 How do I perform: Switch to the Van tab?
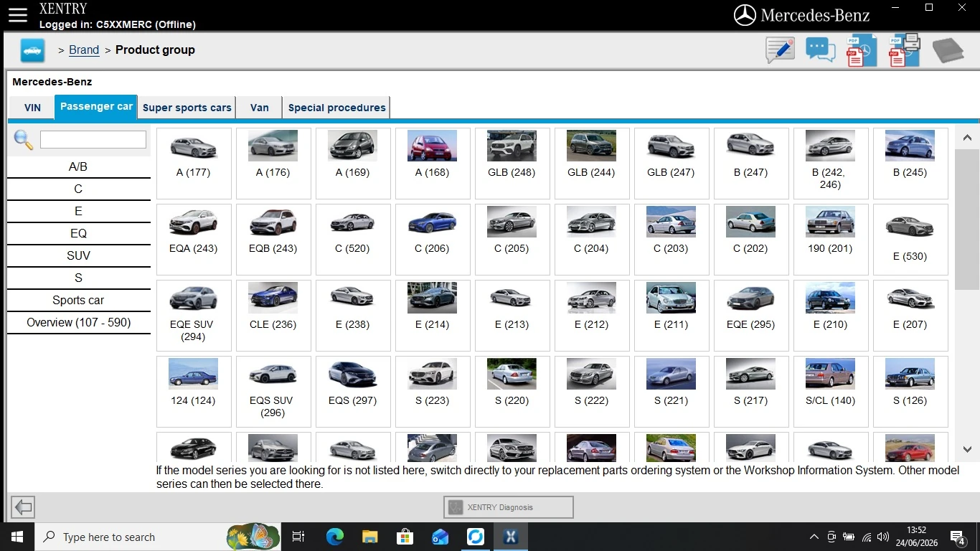(x=259, y=108)
